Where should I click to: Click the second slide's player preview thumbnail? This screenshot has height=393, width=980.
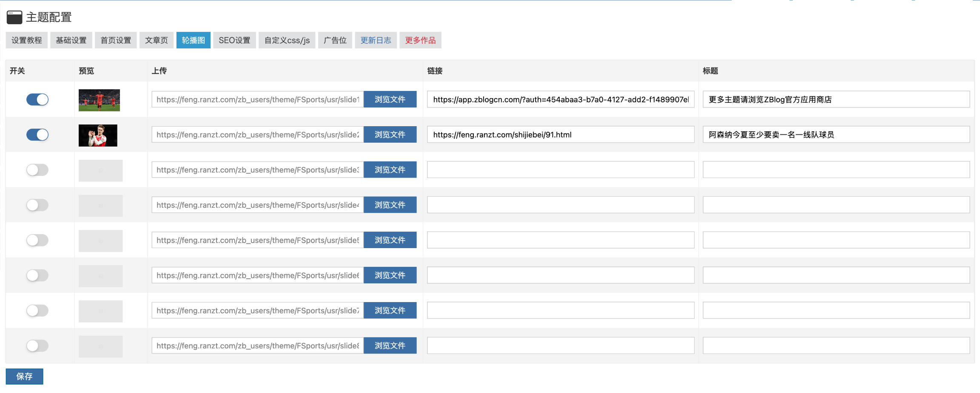click(x=98, y=136)
